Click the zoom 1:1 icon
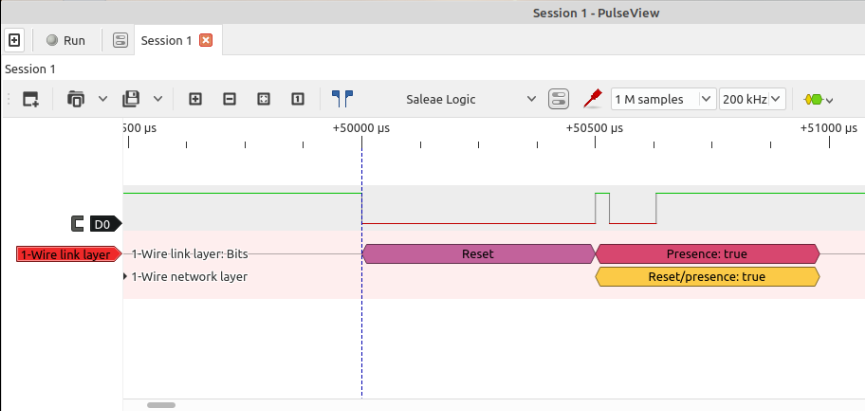Screen dimensions: 865x411 (x=297, y=99)
